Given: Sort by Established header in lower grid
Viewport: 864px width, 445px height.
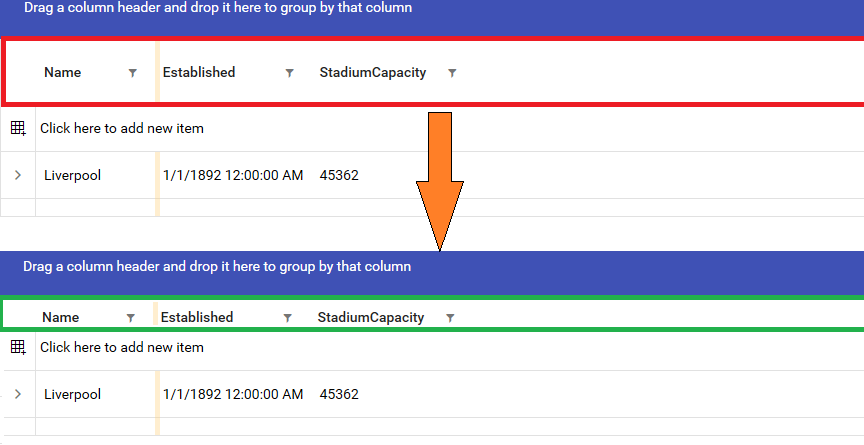Looking at the screenshot, I should point(197,318).
